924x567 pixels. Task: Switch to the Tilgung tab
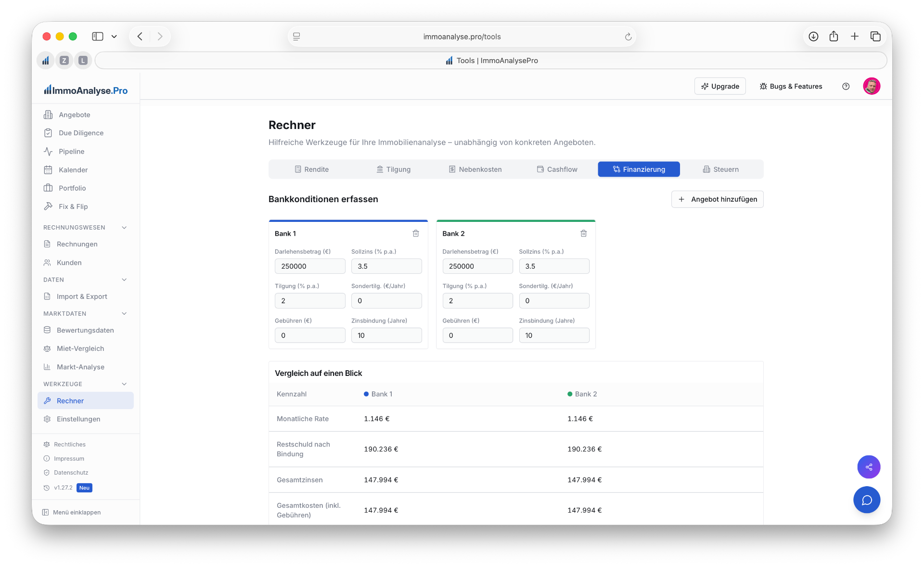[393, 169]
